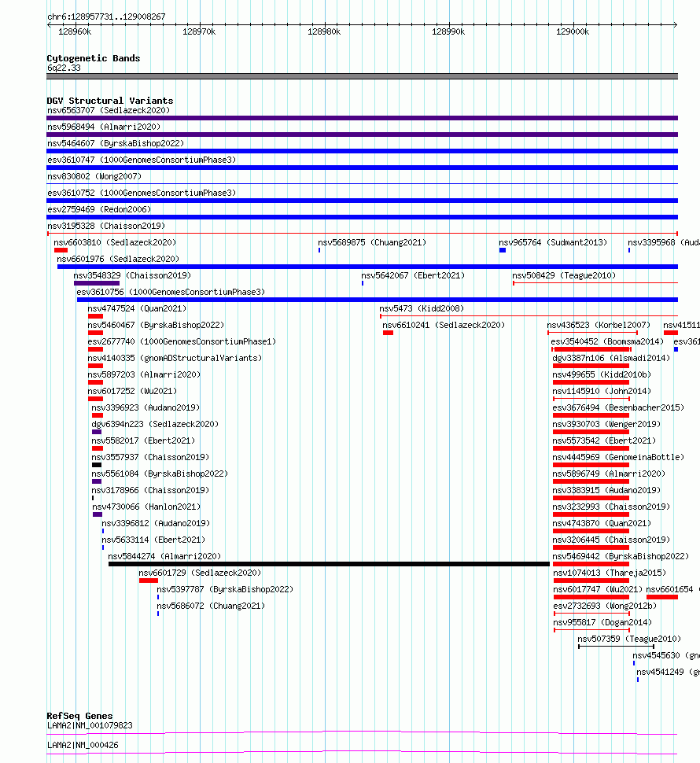Click the nsv1145910 (John2014) label
Screen dimensions: 700x763
602,392
